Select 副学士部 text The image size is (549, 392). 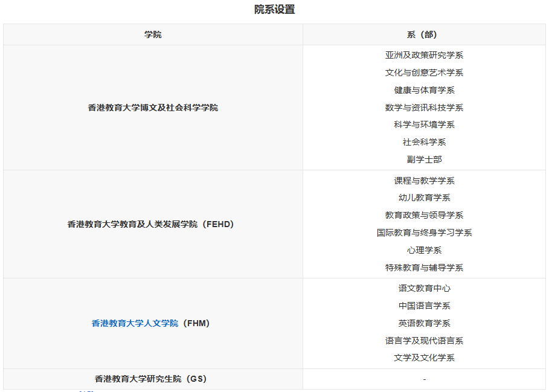click(x=424, y=159)
